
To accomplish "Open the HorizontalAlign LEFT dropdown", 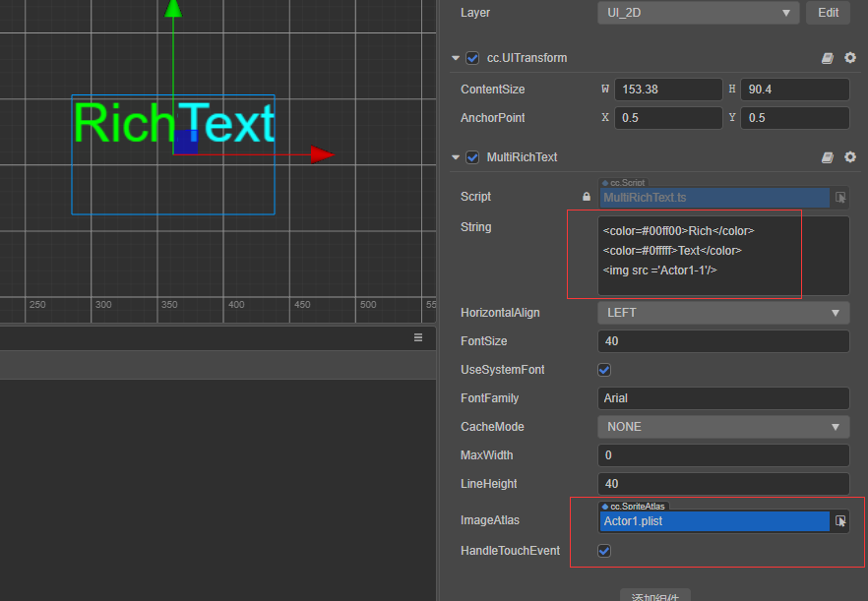I will [723, 313].
